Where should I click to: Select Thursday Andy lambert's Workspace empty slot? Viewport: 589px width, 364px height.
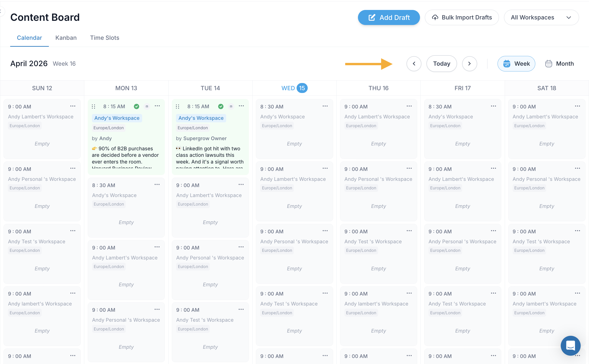pyautogui.click(x=378, y=316)
